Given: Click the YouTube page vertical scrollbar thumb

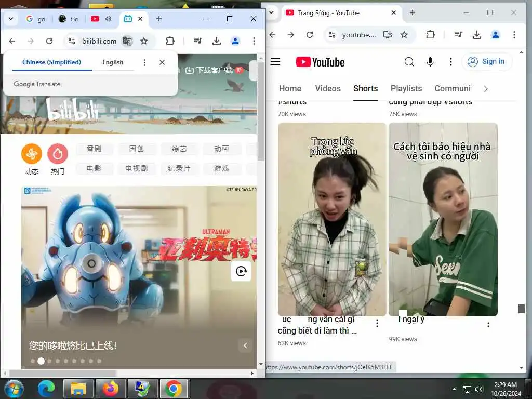Looking at the screenshot, I should [521, 309].
